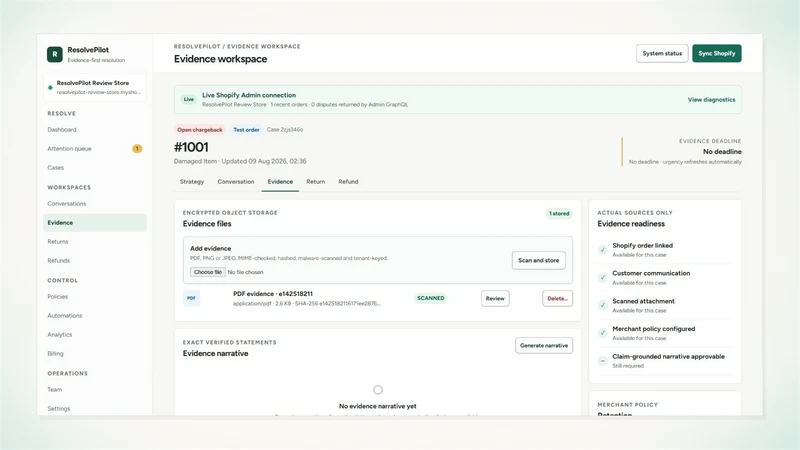Viewport: 800px width, 450px height.
Task: Select the ResolvePilot Review Store switcher
Action: 95,87
